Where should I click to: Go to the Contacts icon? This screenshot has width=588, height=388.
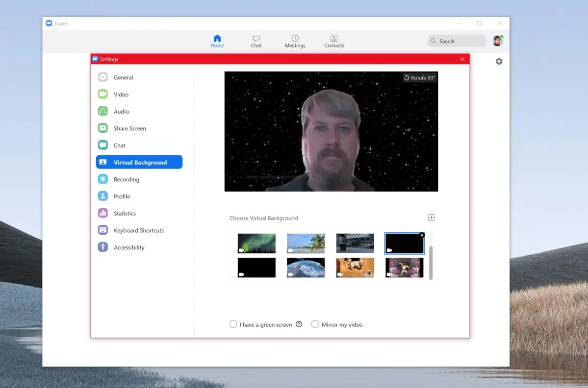(334, 39)
